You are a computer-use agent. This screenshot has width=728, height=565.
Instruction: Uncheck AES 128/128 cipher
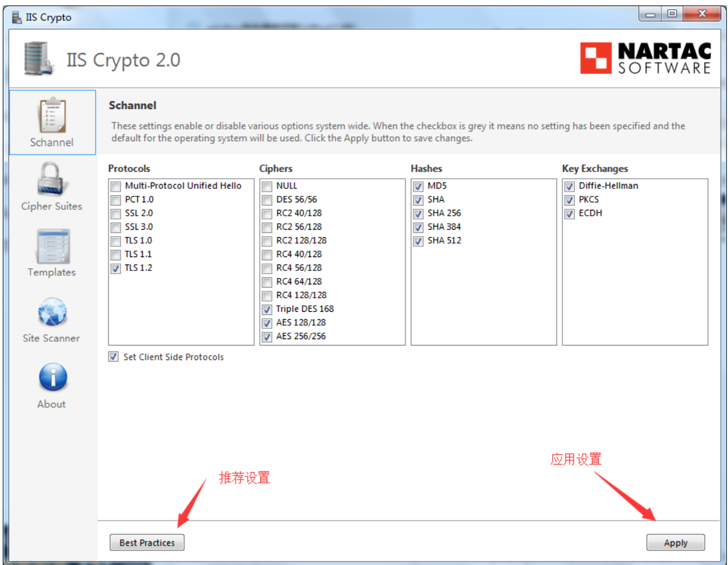point(267,324)
